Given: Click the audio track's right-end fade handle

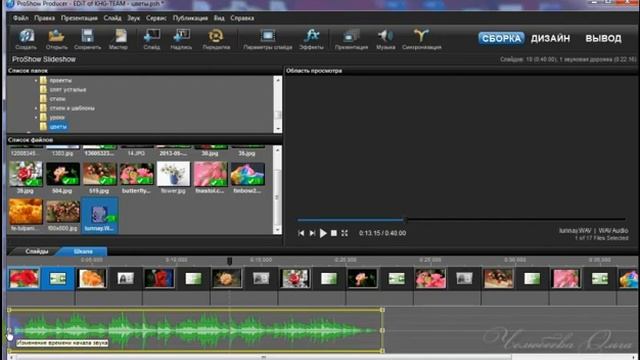Looking at the screenshot, I should coord(382,330).
